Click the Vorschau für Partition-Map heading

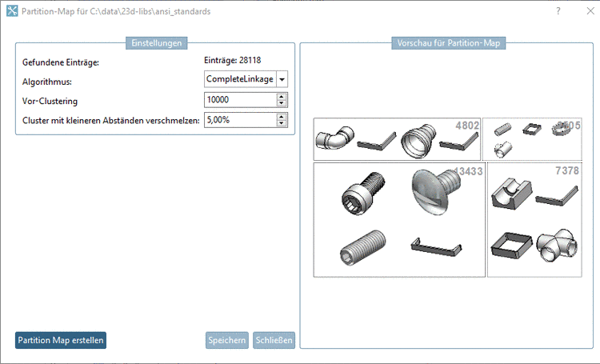coord(449,43)
